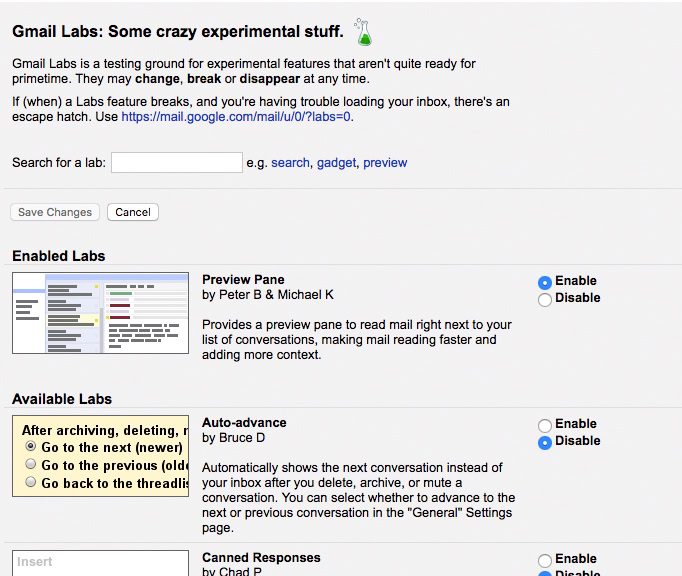Image resolution: width=682 pixels, height=576 pixels.
Task: Click the Gmail Labs page heading
Action: pyautogui.click(x=178, y=31)
